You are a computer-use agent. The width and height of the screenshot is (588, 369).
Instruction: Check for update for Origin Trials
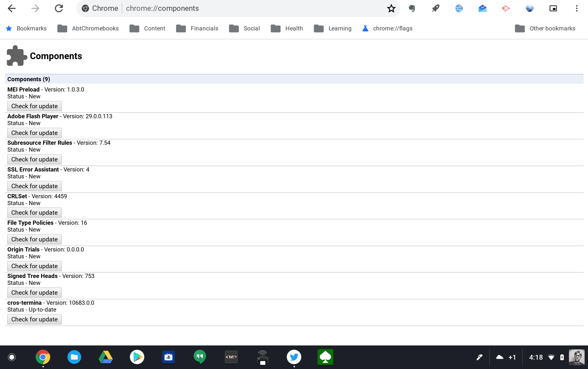point(34,266)
